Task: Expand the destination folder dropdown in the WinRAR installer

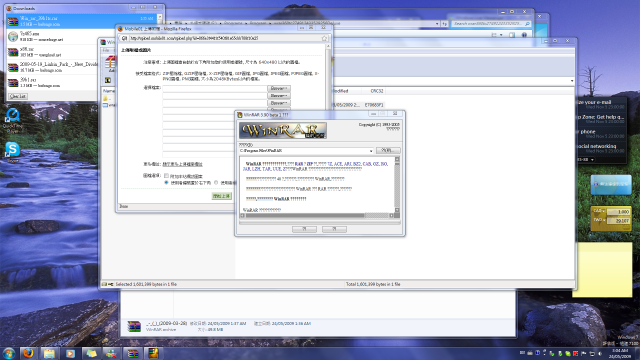Action: point(371,151)
